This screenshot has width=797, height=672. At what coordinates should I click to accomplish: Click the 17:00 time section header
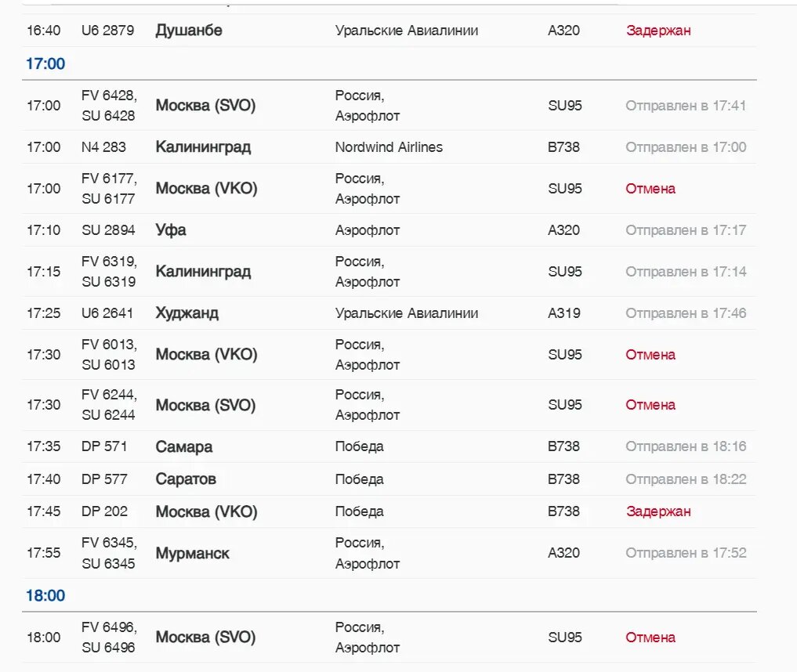point(45,63)
